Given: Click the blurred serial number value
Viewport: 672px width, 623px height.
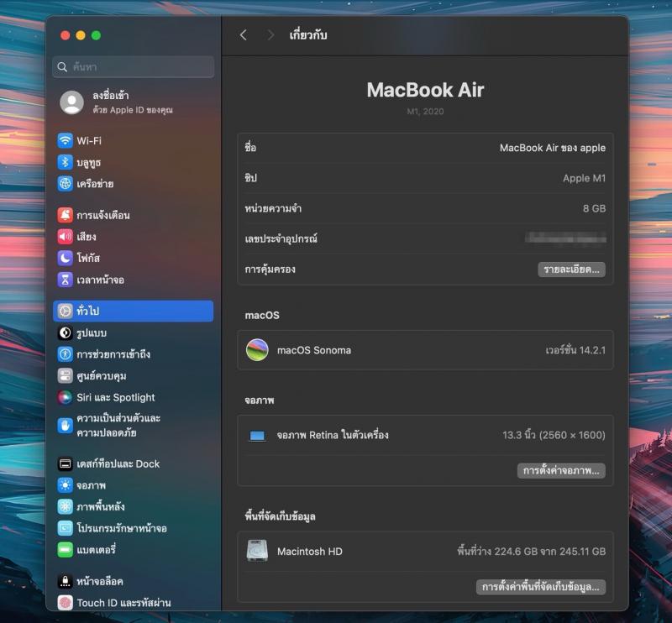Looking at the screenshot, I should (565, 238).
